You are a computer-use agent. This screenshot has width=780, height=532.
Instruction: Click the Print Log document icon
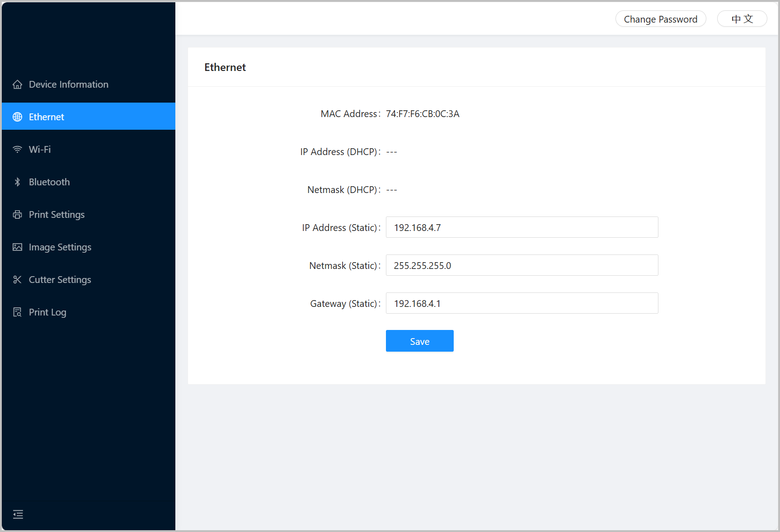point(17,312)
